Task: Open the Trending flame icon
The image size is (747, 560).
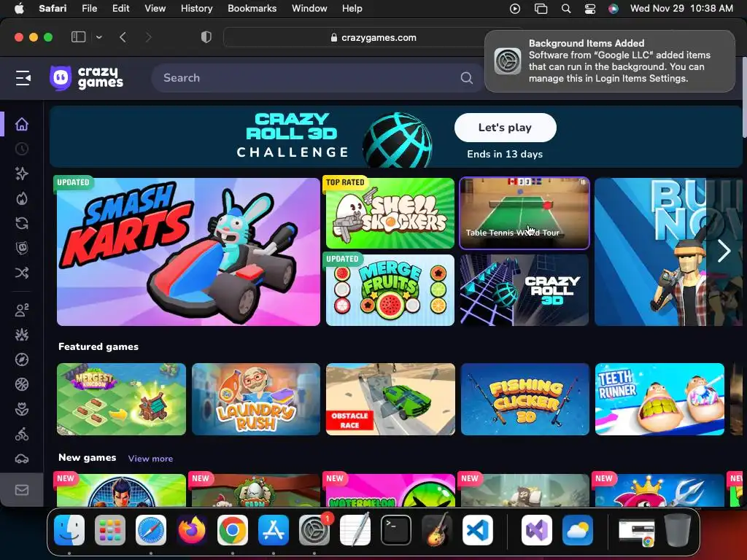Action: pyautogui.click(x=22, y=198)
